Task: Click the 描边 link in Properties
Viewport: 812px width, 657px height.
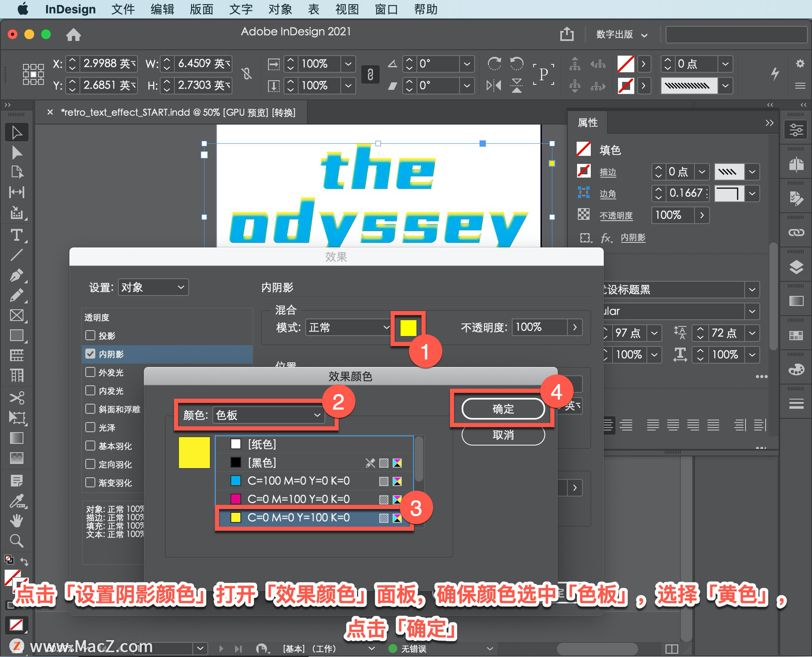Action: coord(608,172)
